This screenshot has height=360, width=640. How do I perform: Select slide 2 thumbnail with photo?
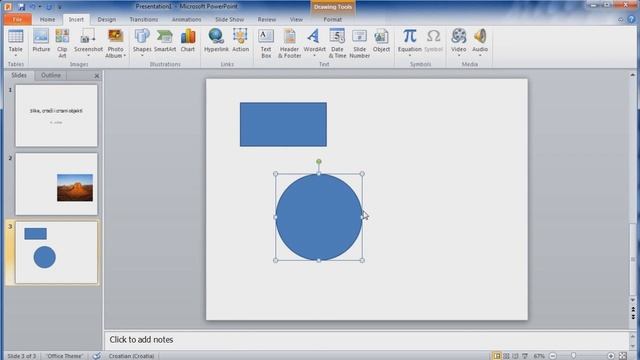56,184
